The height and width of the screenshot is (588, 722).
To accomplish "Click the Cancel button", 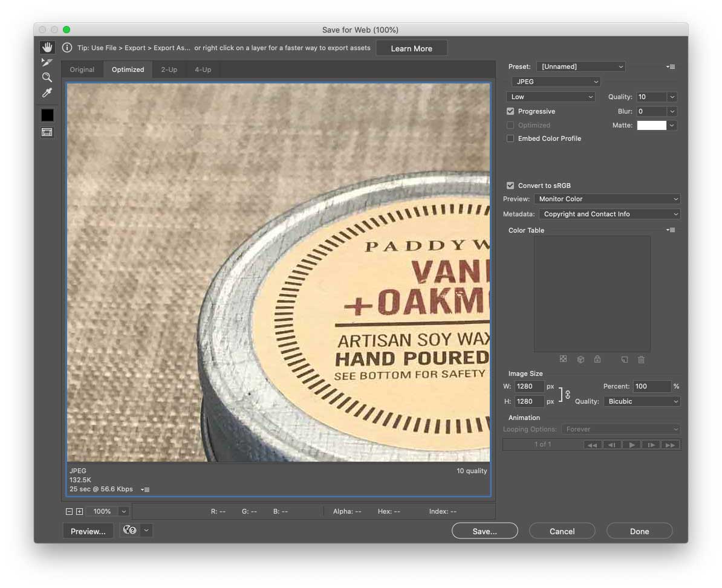I will 562,531.
